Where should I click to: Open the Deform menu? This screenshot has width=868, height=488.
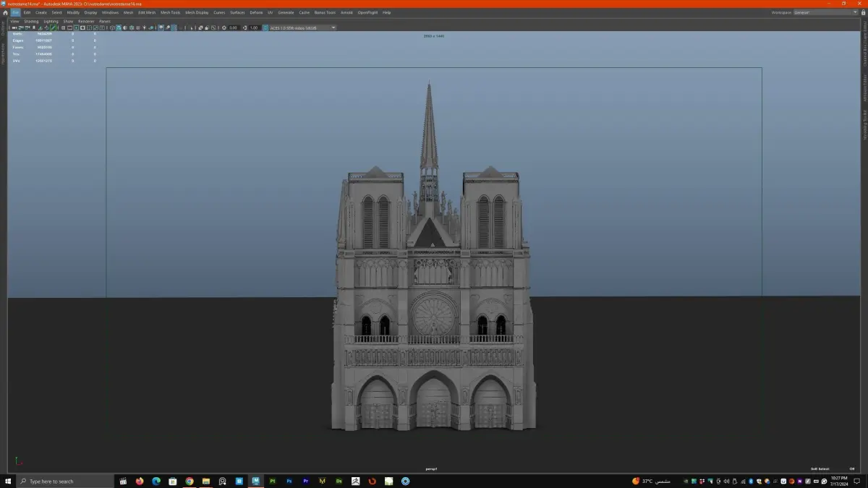tap(256, 12)
